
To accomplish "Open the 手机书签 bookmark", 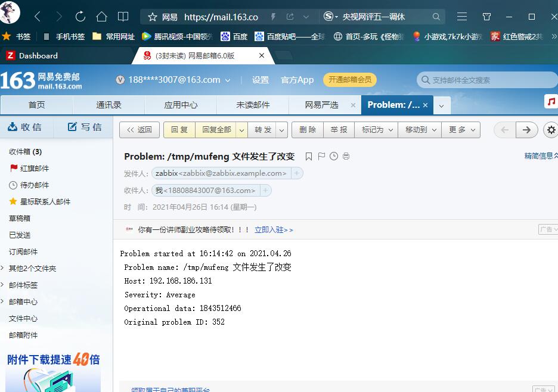I will click(64, 37).
